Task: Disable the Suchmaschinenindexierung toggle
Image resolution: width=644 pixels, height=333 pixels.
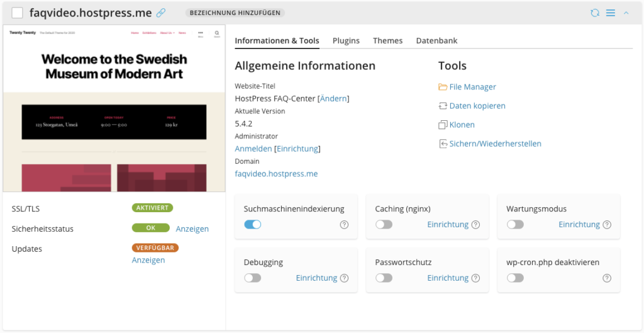Action: (x=253, y=225)
